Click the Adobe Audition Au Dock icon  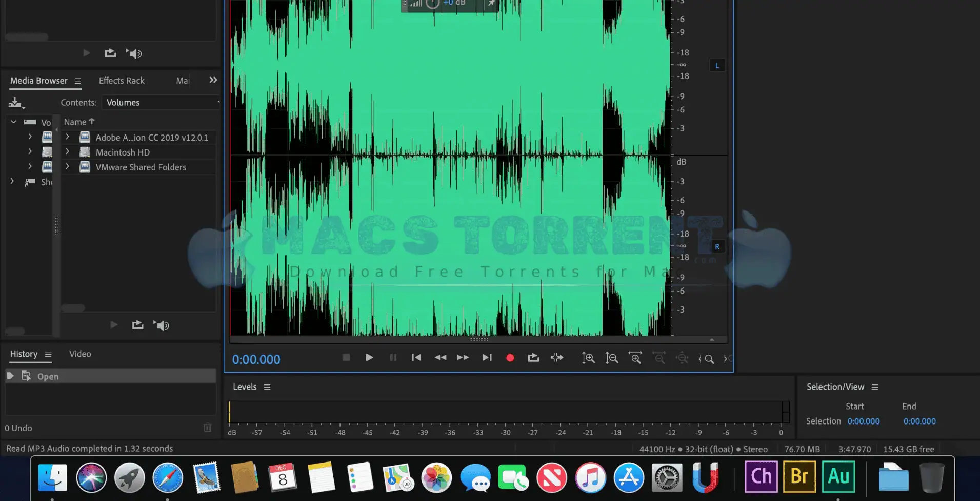[x=838, y=476]
